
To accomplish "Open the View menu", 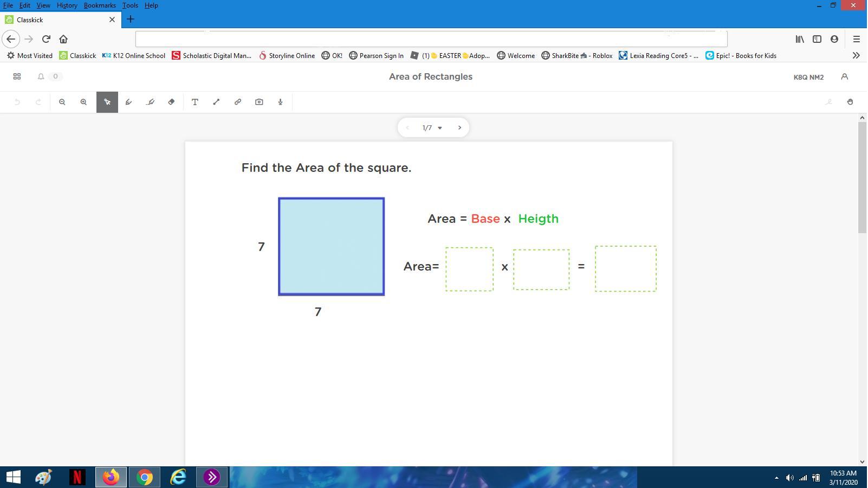I will click(43, 5).
